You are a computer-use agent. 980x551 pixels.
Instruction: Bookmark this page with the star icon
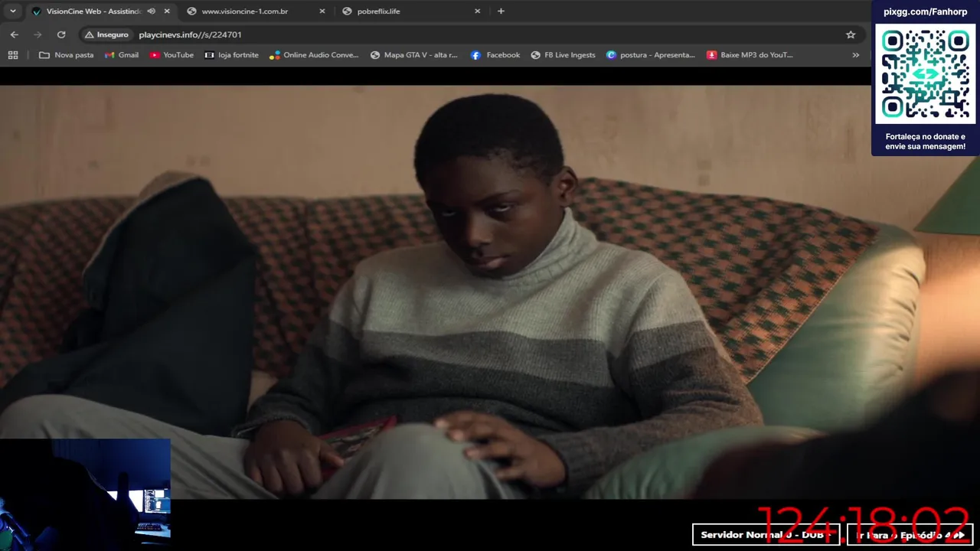[851, 34]
